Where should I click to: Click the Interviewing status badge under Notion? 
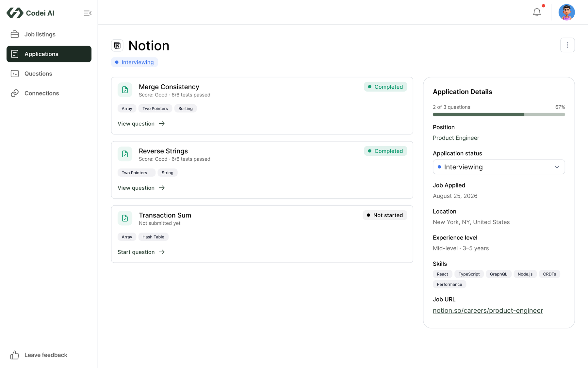click(x=135, y=62)
